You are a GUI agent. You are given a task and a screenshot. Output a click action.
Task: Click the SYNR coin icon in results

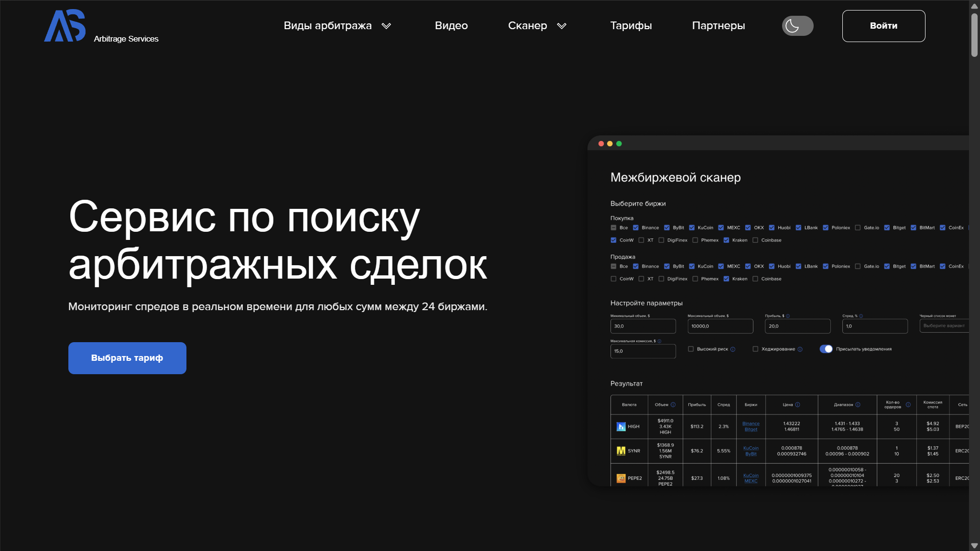[x=621, y=451]
